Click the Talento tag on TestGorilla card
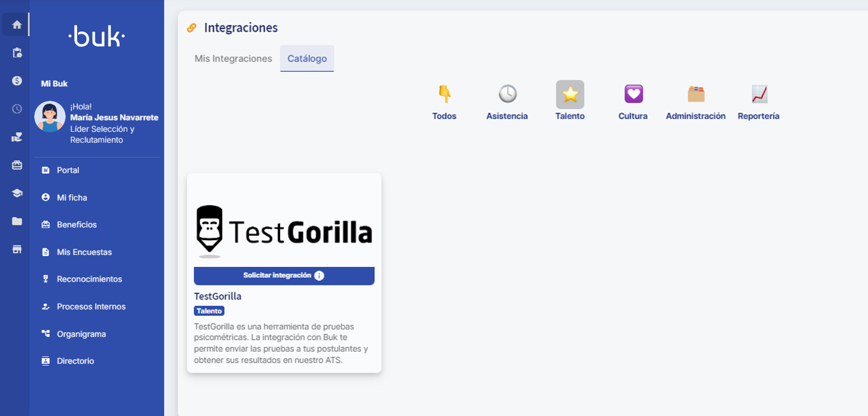The height and width of the screenshot is (416, 868). click(x=209, y=311)
